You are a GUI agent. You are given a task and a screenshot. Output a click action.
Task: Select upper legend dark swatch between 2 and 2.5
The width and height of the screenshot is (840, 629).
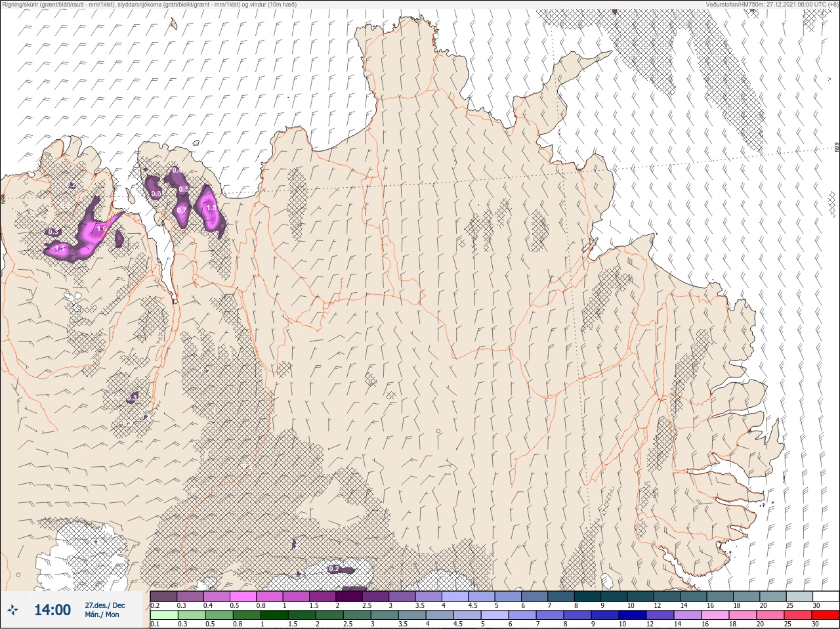(350, 596)
